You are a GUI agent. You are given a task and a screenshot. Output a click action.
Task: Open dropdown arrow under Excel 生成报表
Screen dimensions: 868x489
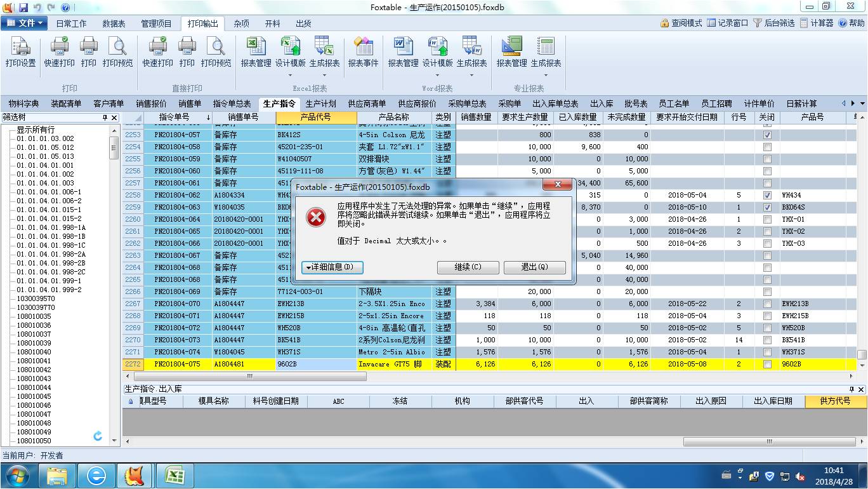pos(325,75)
